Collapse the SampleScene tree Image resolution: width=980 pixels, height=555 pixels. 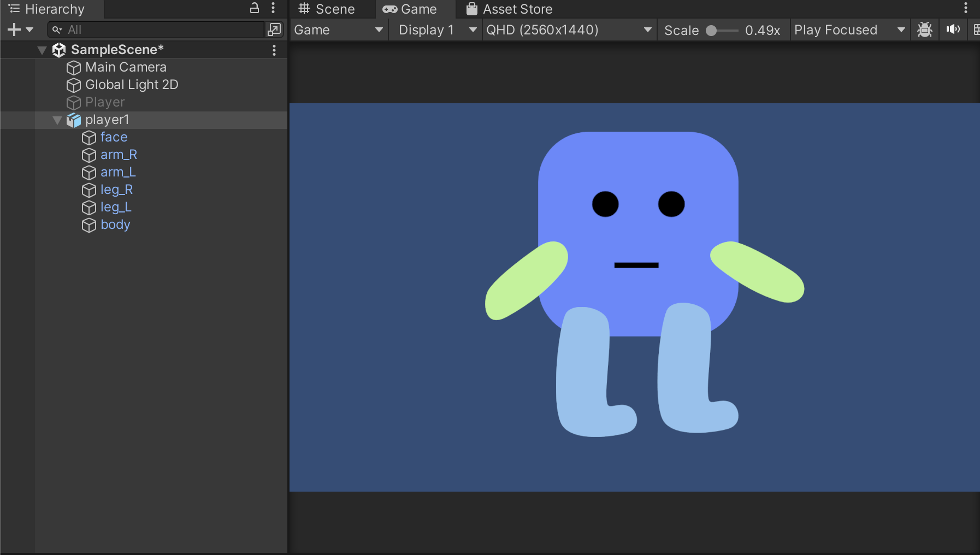42,50
